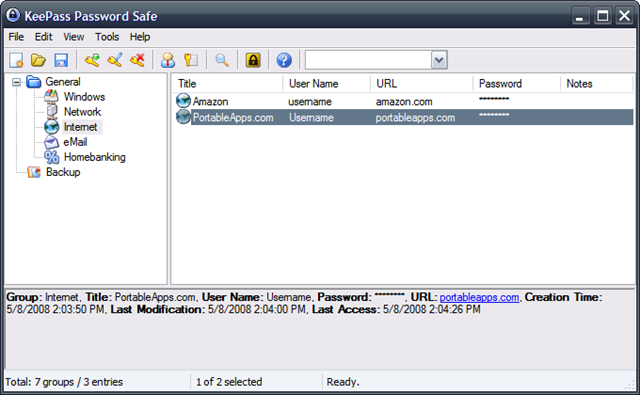
Task: Open Find using the magnifier icon
Action: click(222, 60)
